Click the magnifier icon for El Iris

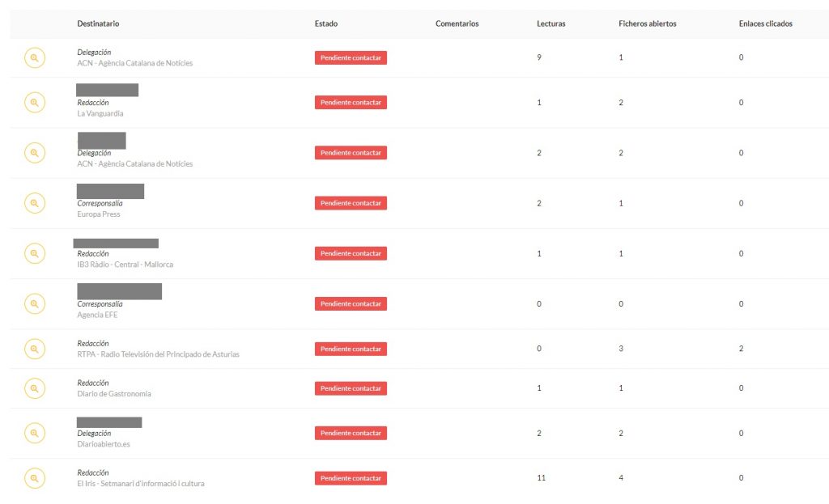[x=34, y=478]
